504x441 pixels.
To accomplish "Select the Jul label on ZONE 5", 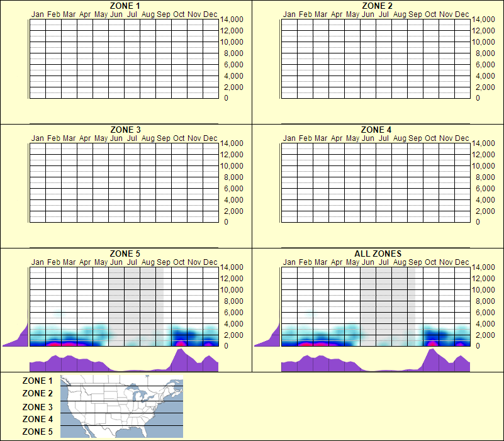I will 131,261.
